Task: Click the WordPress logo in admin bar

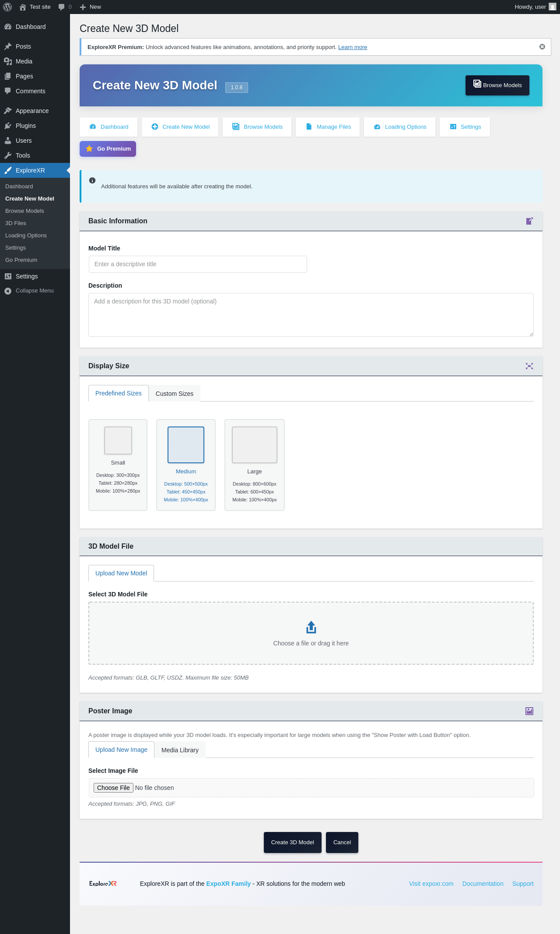Action: click(x=7, y=7)
